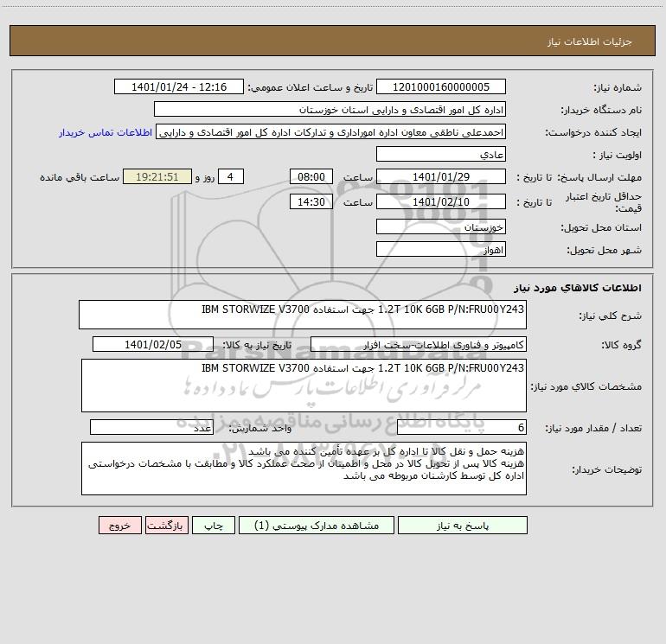Click the buyer notes text area
The width and height of the screenshot is (666, 644).
click(304, 469)
